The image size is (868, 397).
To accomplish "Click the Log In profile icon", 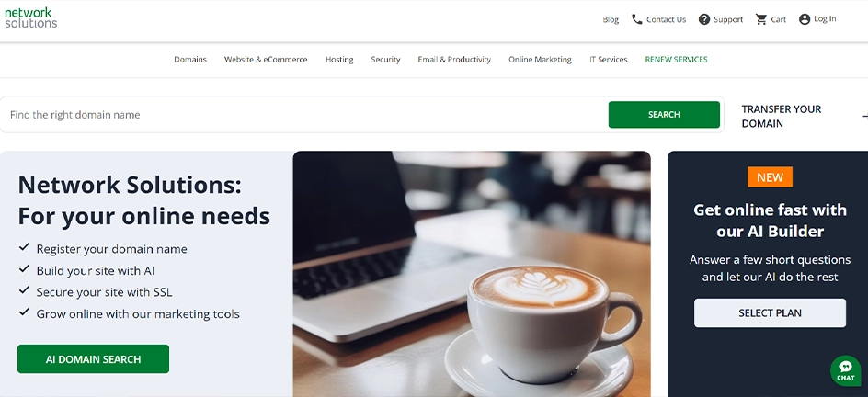I will coord(805,19).
